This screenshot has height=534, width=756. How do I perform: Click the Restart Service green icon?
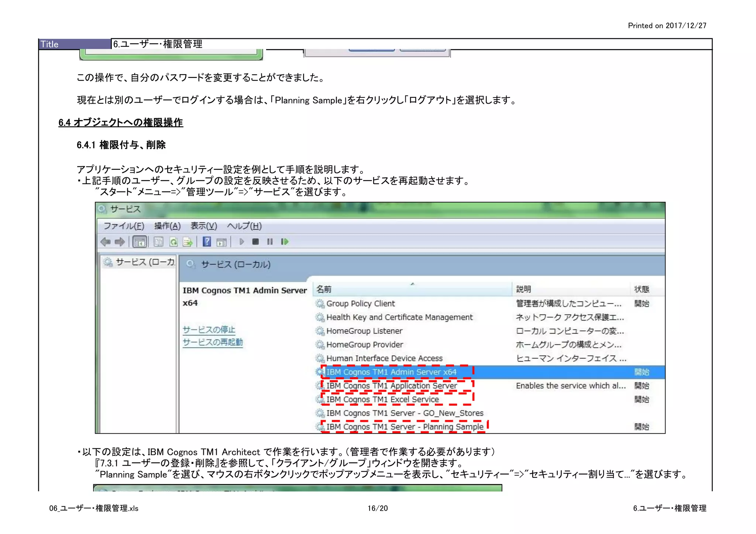point(284,242)
